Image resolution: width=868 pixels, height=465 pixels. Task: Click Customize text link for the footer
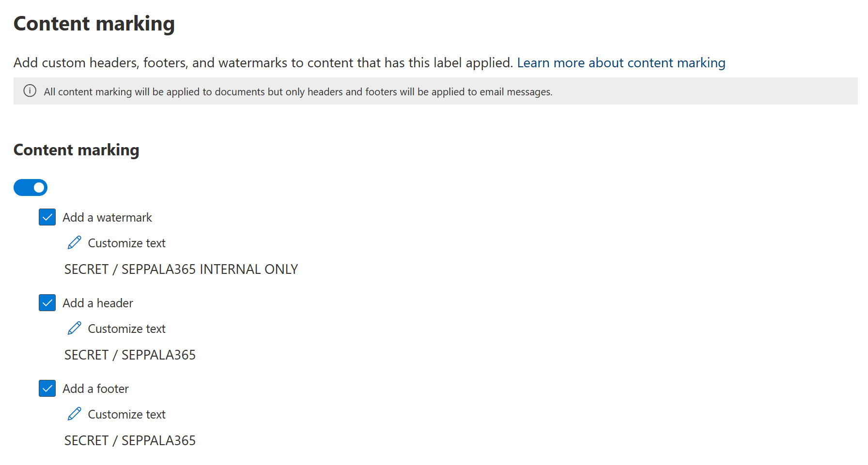[126, 415]
